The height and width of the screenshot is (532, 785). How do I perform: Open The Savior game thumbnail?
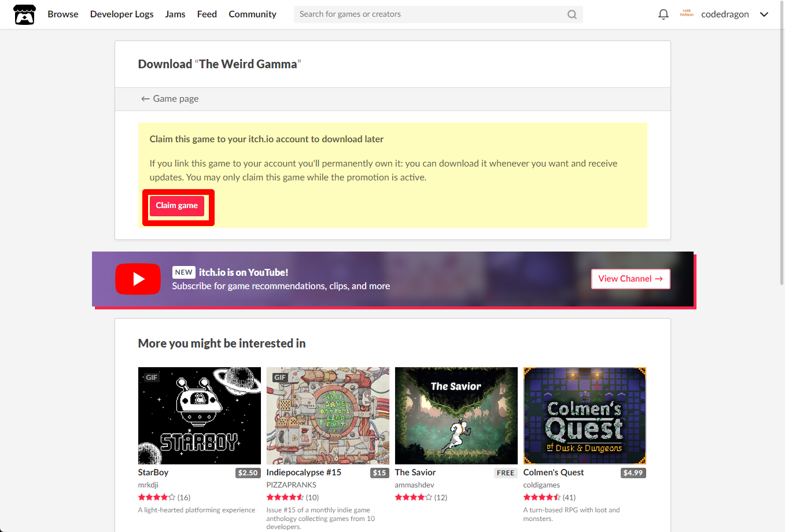pyautogui.click(x=456, y=416)
